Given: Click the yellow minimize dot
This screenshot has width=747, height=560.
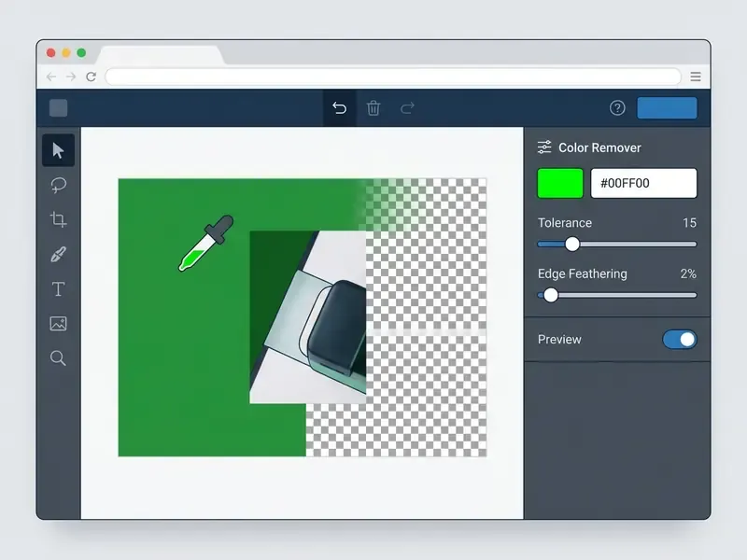Looking at the screenshot, I should click(66, 53).
